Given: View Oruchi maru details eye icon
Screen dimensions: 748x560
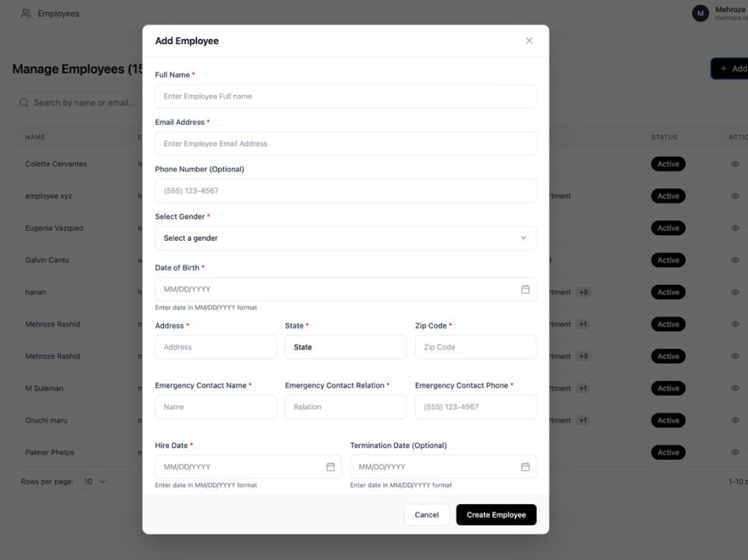Looking at the screenshot, I should click(x=735, y=420).
